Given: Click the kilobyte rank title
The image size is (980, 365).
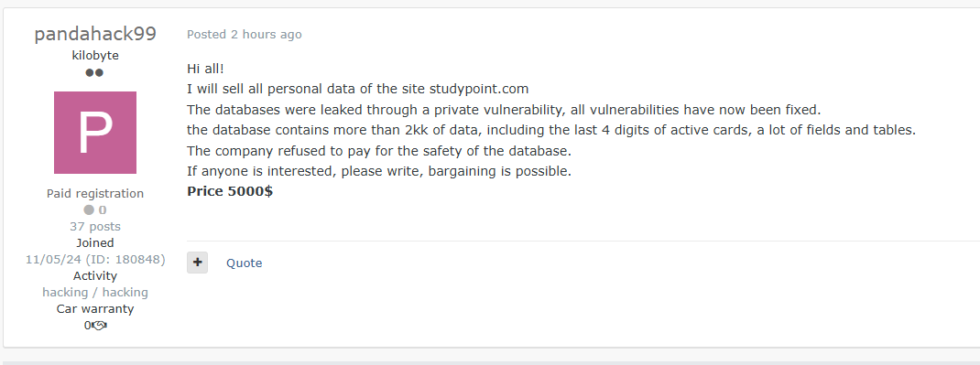Looking at the screenshot, I should tap(95, 56).
